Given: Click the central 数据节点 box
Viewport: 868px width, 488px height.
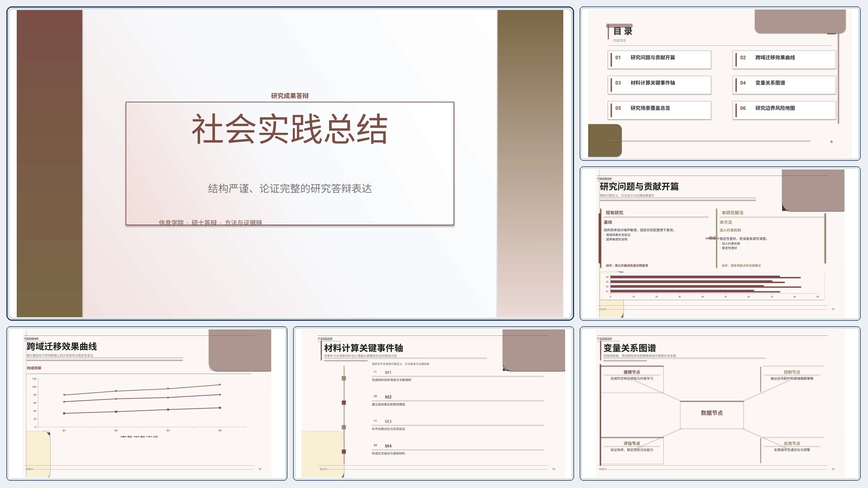Looking at the screenshot, I should [712, 414].
